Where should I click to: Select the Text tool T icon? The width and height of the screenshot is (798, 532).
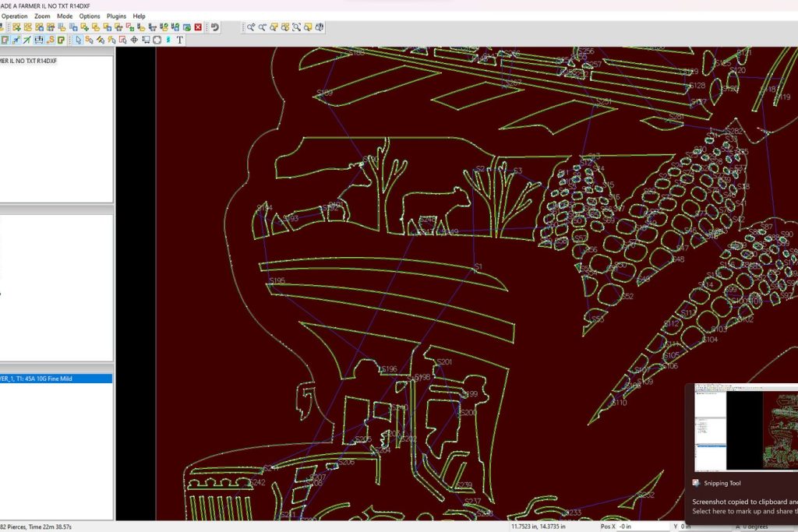pyautogui.click(x=180, y=40)
